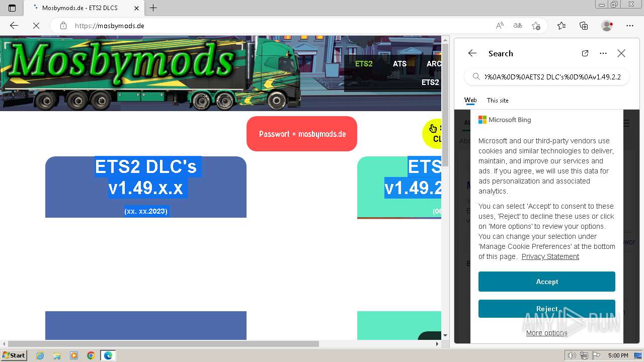This screenshot has height=362, width=644.
Task: Open the Privacy Statement link
Action: coord(550,256)
